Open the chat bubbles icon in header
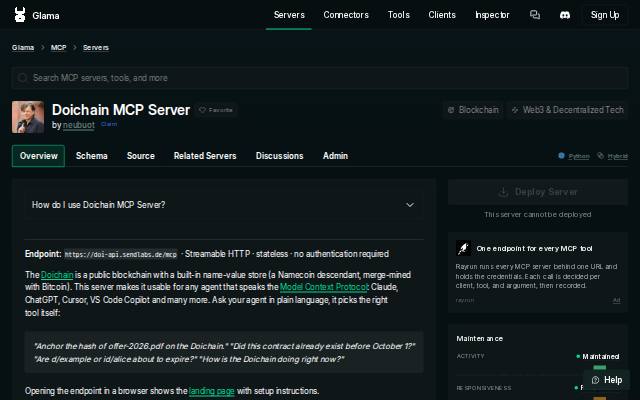Image resolution: width=640 pixels, height=400 pixels. point(535,15)
